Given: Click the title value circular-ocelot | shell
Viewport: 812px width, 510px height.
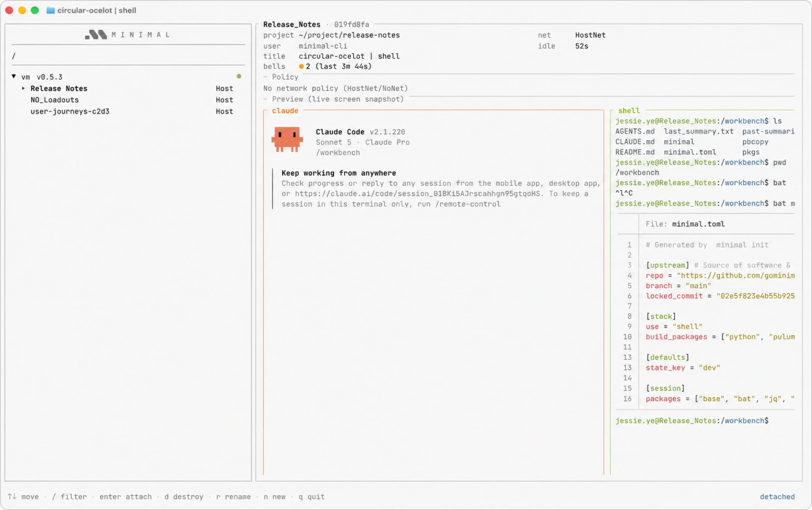Looking at the screenshot, I should click(x=349, y=56).
